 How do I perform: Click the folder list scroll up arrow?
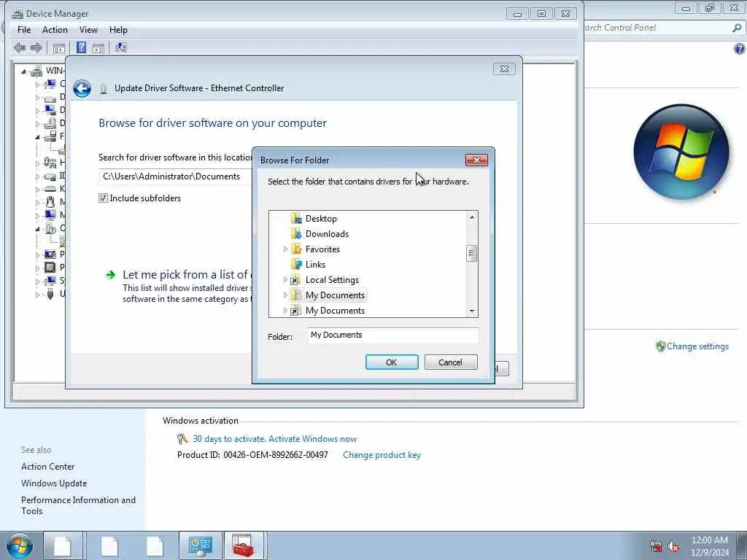[472, 217]
